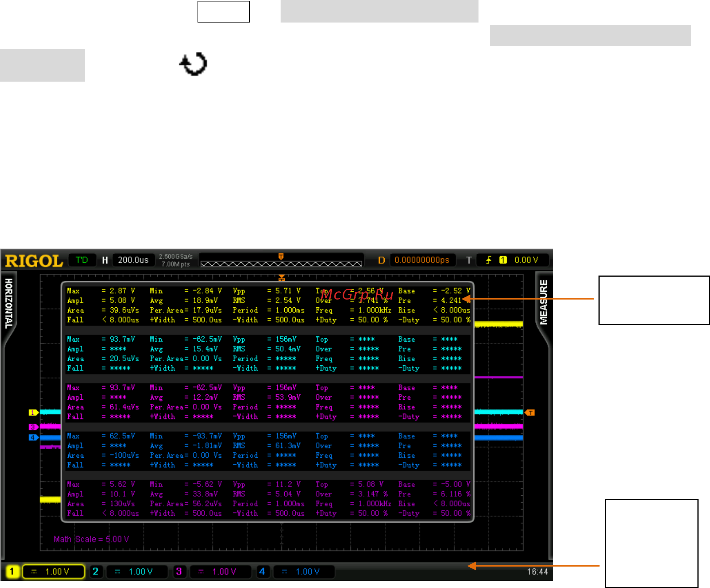The image size is (710, 588).
Task: Click the channel 4 ground marker
Action: pos(34,437)
